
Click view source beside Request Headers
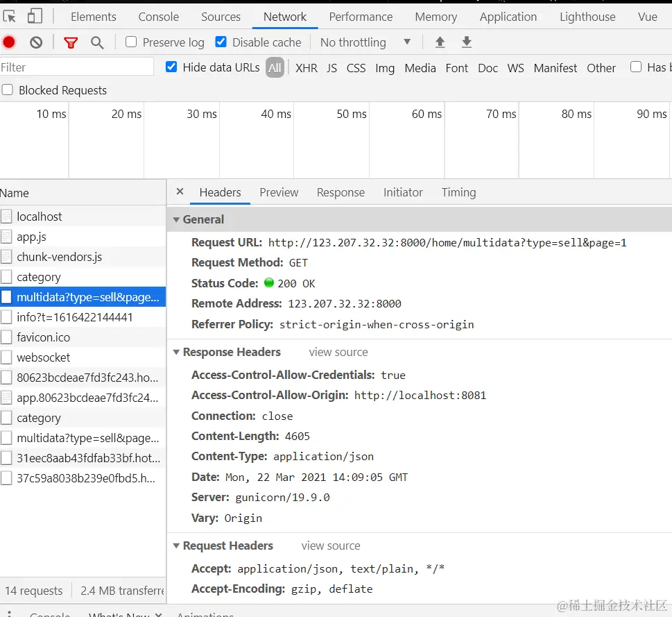(331, 546)
